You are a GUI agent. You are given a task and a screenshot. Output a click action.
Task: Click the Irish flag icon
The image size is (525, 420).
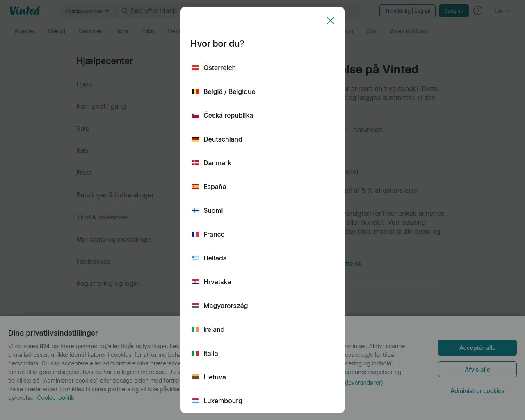pos(195,329)
